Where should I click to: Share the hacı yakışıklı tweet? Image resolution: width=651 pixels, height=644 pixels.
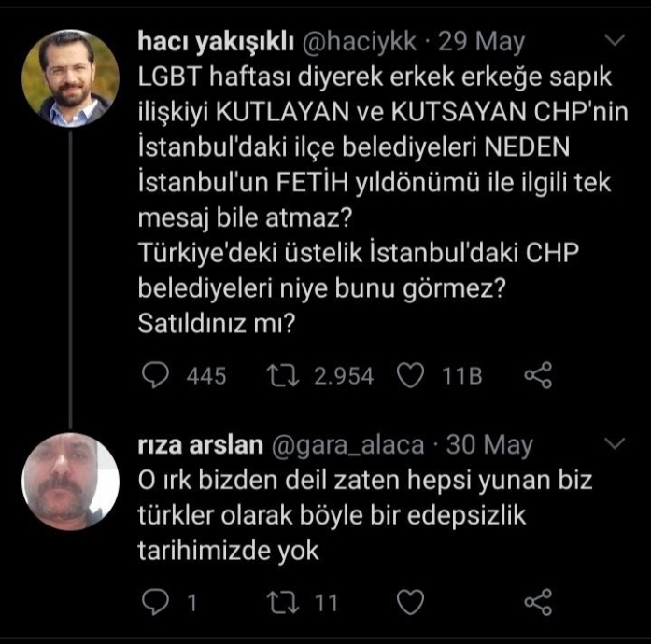click(539, 376)
